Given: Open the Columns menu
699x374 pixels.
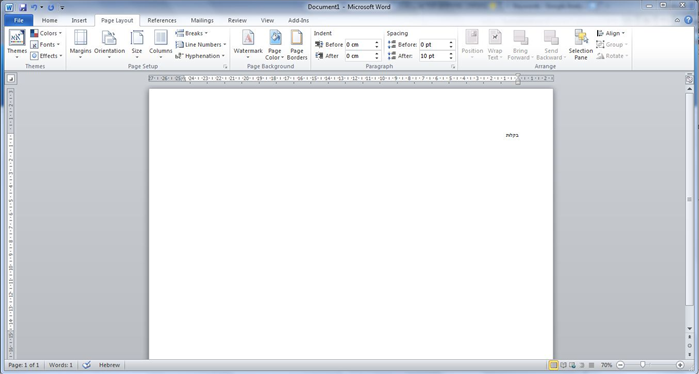Looking at the screenshot, I should pyautogui.click(x=160, y=44).
